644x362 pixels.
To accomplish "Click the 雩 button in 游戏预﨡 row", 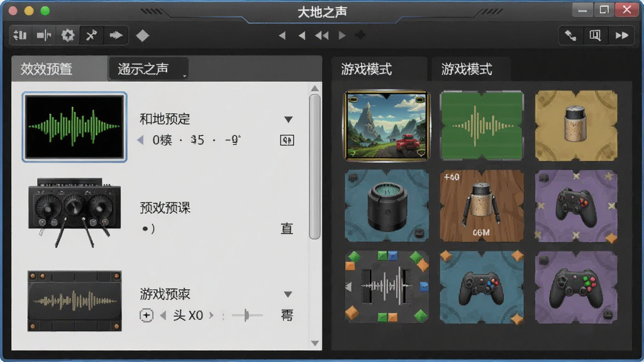I will [x=287, y=315].
